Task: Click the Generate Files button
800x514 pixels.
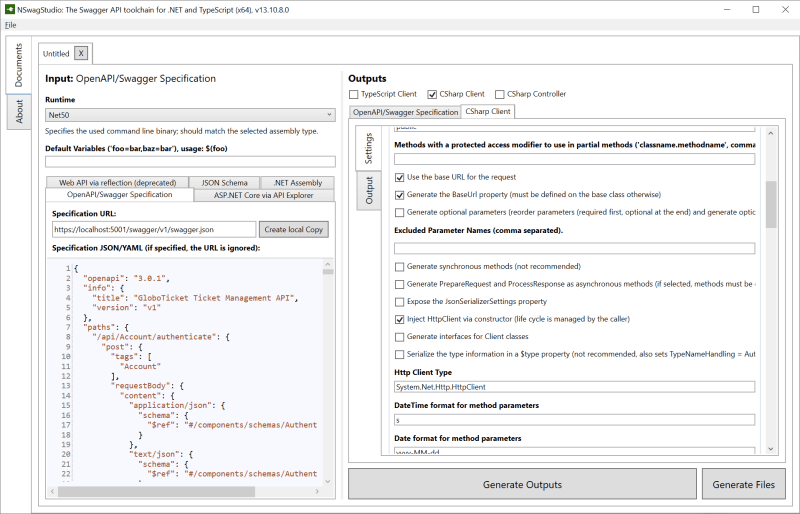Action: pos(743,484)
